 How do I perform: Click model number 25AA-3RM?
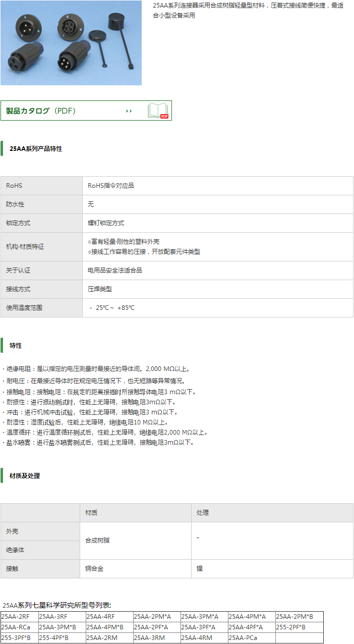tap(149, 638)
